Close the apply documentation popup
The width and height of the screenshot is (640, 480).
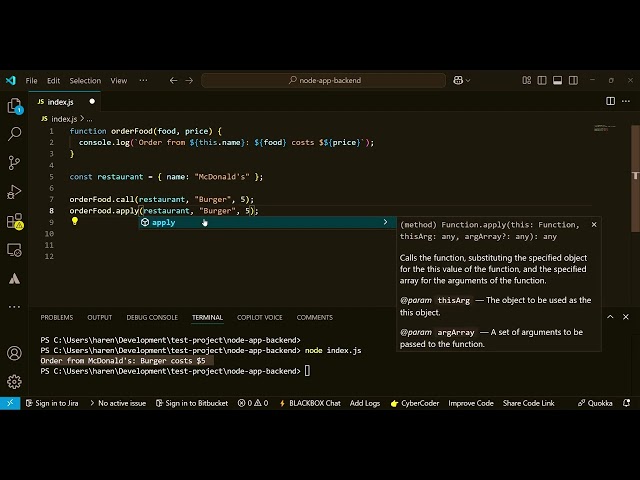(x=594, y=224)
